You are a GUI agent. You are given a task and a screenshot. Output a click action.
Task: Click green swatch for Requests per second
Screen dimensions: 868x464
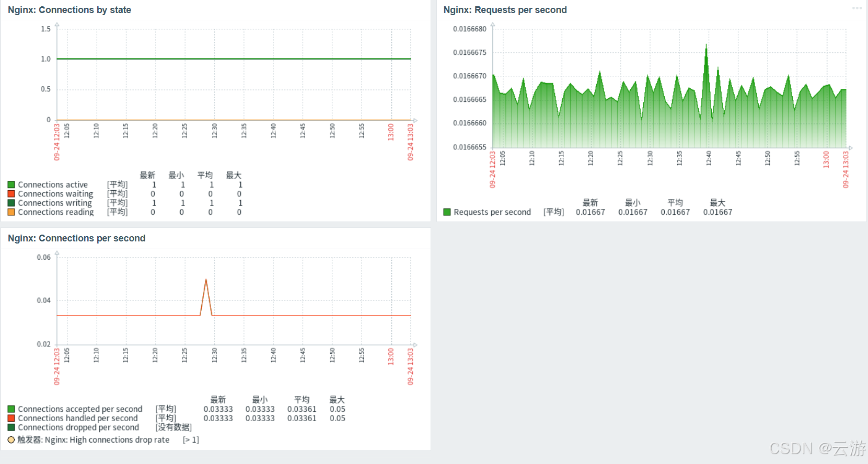click(447, 212)
